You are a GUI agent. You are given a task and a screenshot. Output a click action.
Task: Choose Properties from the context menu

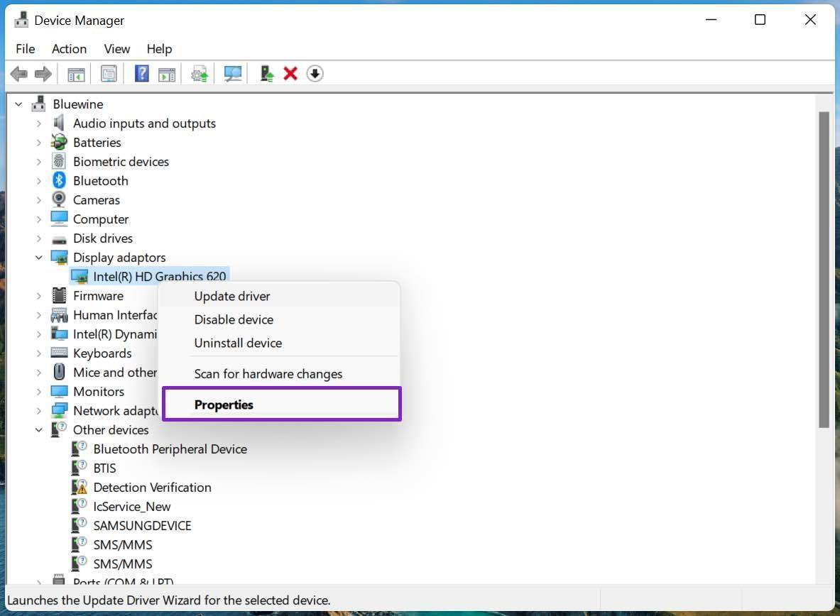click(x=224, y=405)
